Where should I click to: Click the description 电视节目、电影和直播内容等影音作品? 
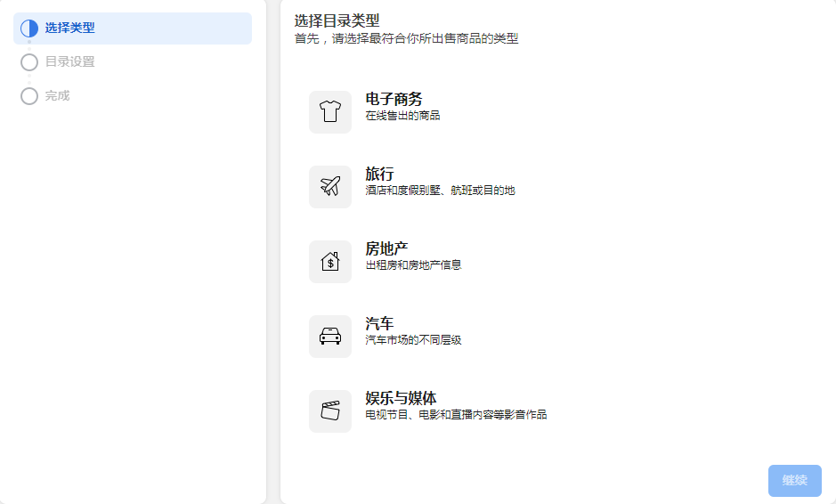click(x=456, y=415)
